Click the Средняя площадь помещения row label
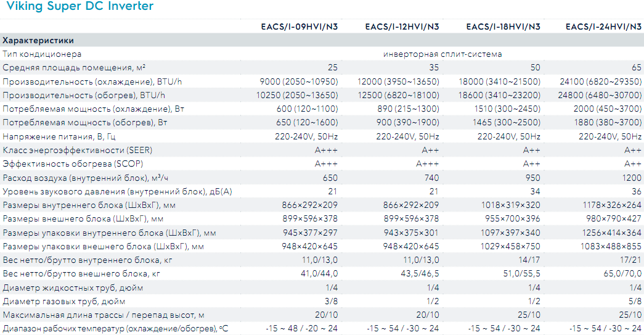The height and width of the screenshot is (335, 644). 74,68
